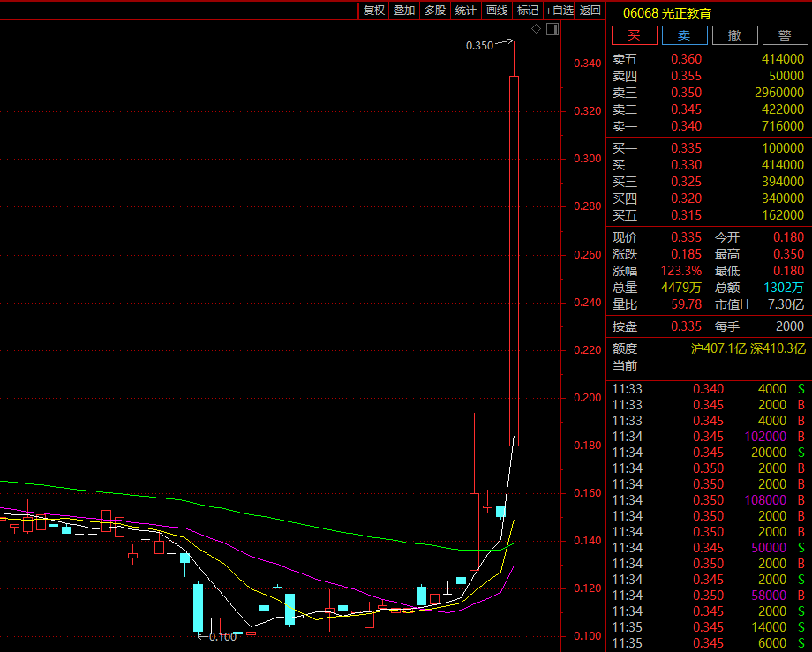Select the 画线 drawing tool
This screenshot has height=652, width=812.
pos(497,11)
